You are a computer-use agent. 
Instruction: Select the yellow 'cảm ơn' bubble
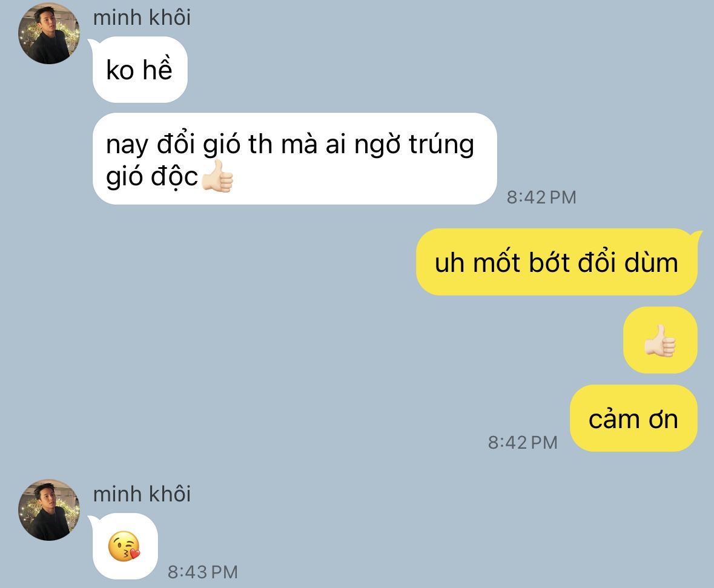pos(633,418)
